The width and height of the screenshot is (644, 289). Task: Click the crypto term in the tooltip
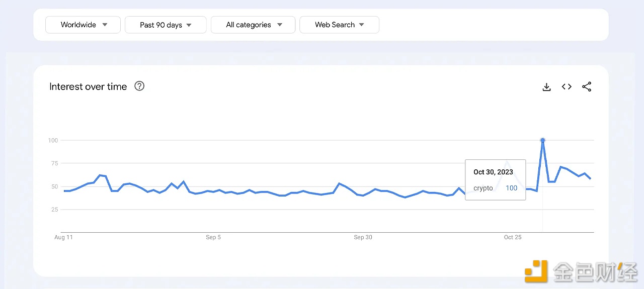[483, 188]
